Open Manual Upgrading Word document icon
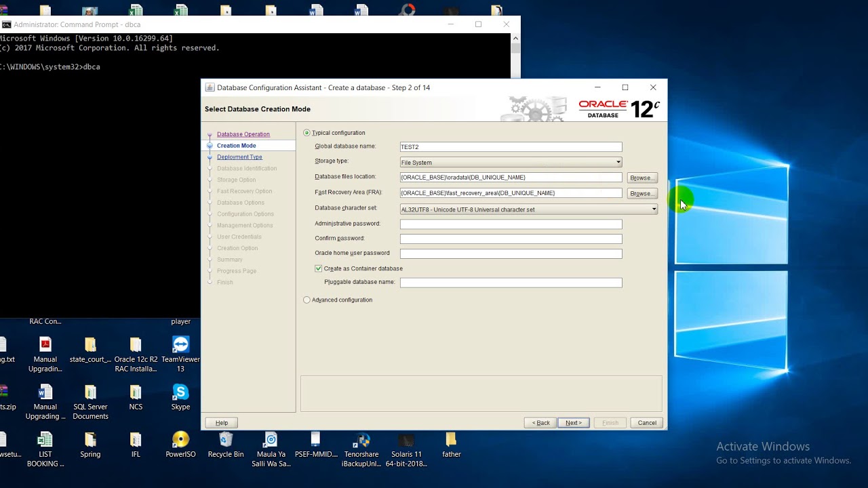The width and height of the screenshot is (868, 488). pos(45,403)
